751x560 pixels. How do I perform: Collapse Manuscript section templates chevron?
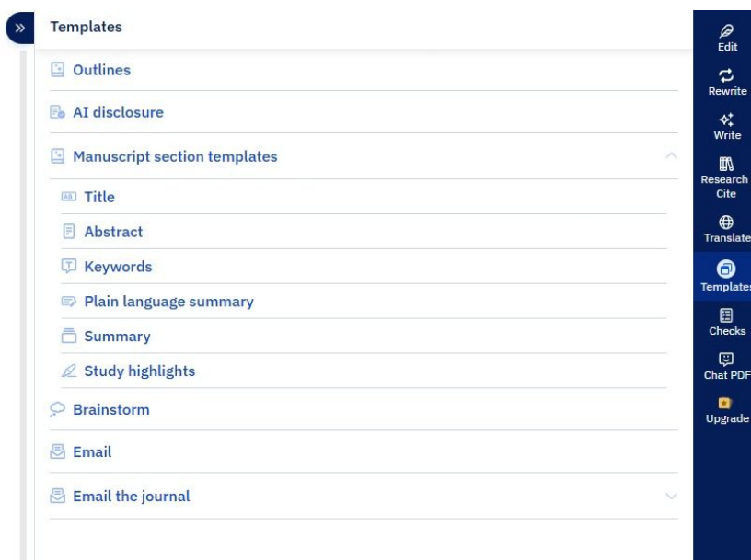[x=671, y=155]
